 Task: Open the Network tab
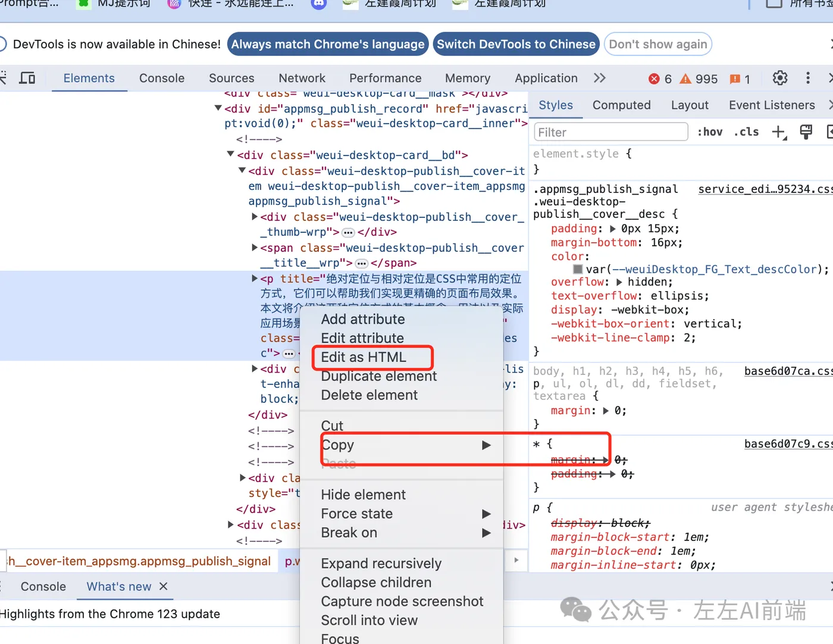point(302,78)
